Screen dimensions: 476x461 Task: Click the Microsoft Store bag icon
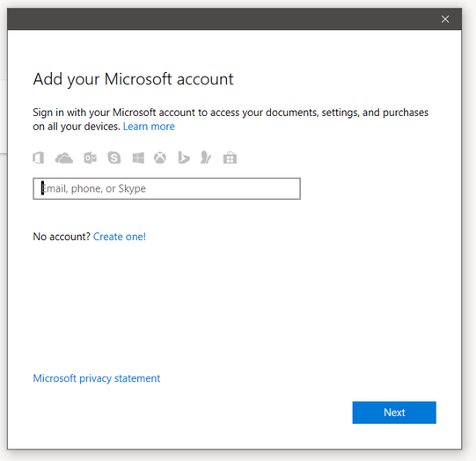tap(230, 157)
